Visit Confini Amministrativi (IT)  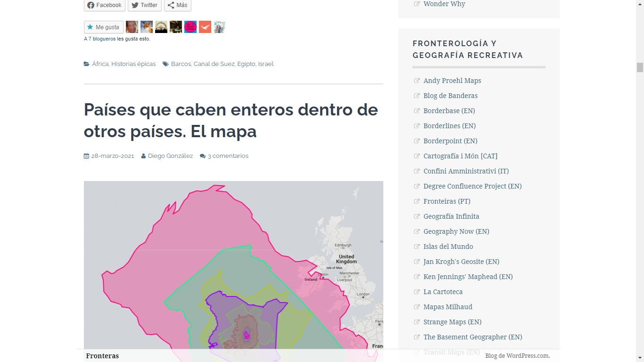click(466, 171)
